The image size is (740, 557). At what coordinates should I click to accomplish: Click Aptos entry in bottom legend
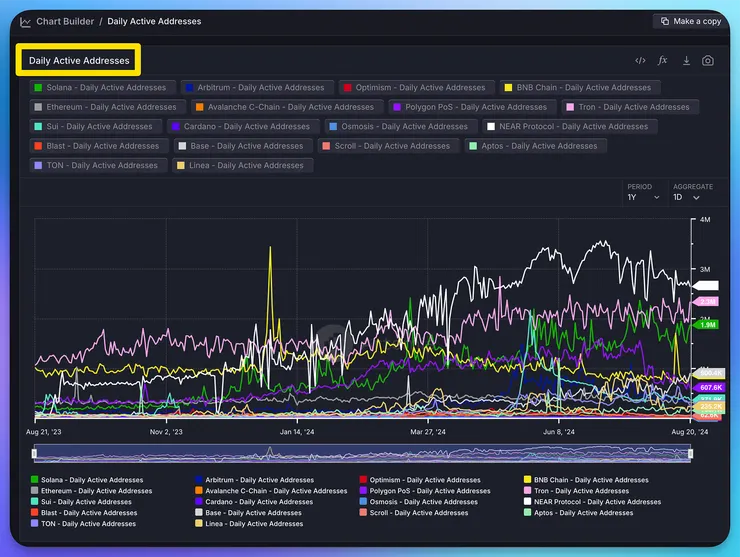[x=579, y=513]
